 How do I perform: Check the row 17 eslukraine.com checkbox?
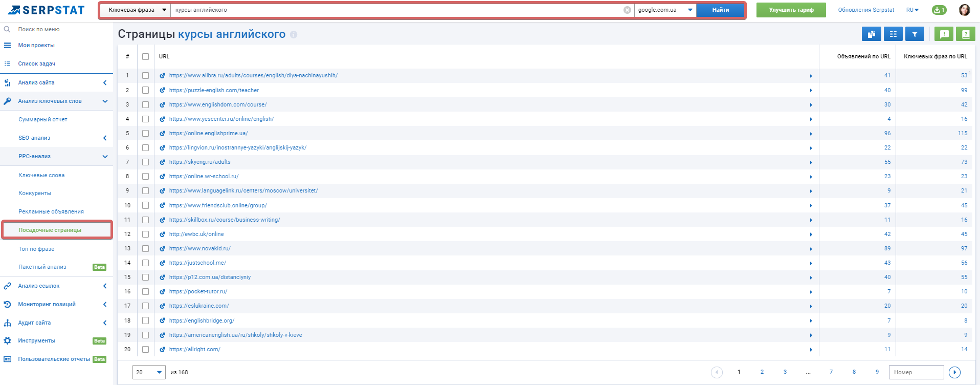tap(145, 306)
